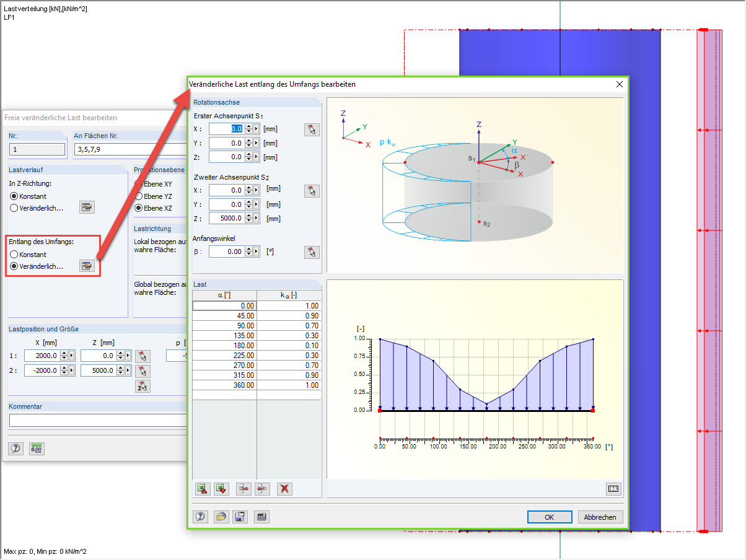Pick the start angle β graphically
This screenshot has width=746, height=560.
312,252
